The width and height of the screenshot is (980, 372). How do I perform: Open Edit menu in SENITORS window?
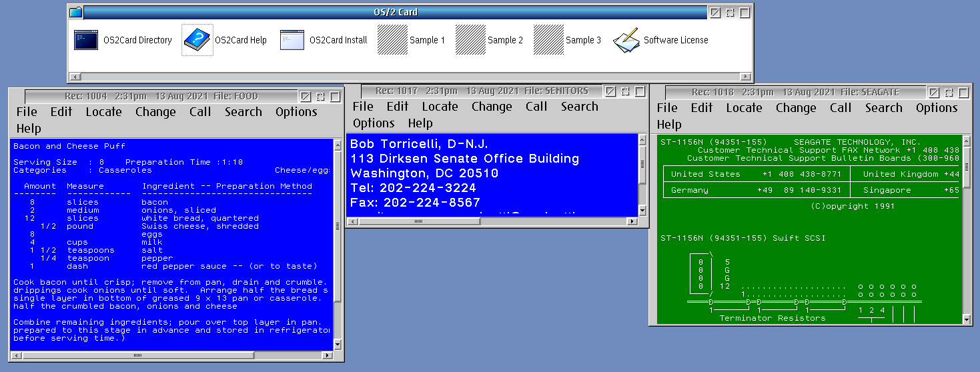(398, 107)
